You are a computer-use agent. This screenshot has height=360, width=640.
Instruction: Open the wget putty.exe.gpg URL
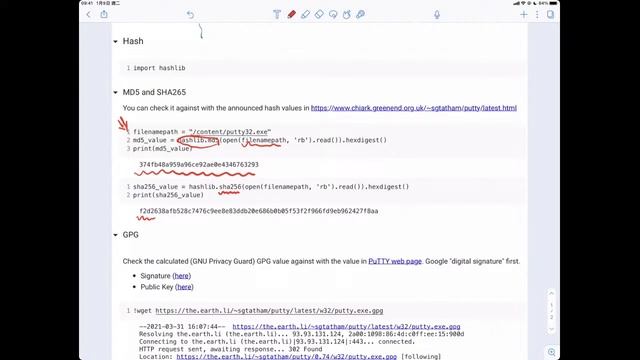269,311
